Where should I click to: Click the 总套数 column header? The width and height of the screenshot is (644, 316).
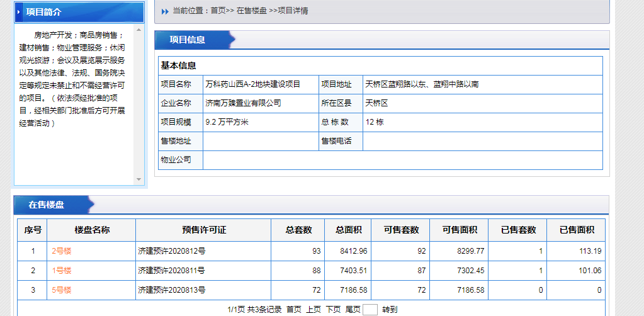click(298, 230)
